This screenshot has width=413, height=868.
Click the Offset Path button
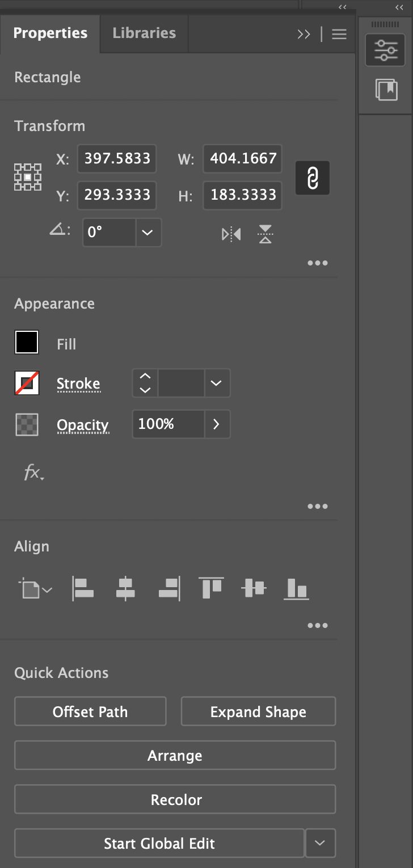(x=90, y=711)
